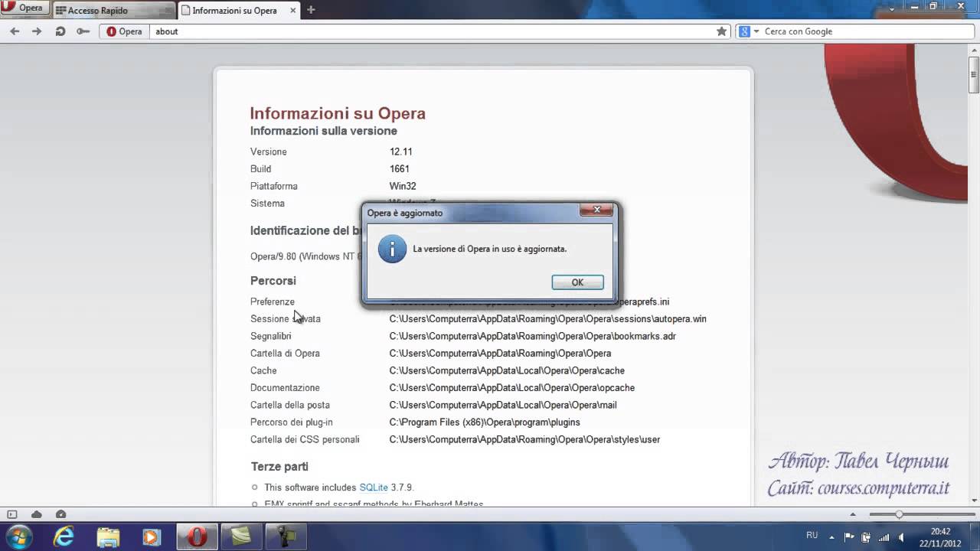
Task: Click the Opera Turbo icon in status bar
Action: click(61, 514)
